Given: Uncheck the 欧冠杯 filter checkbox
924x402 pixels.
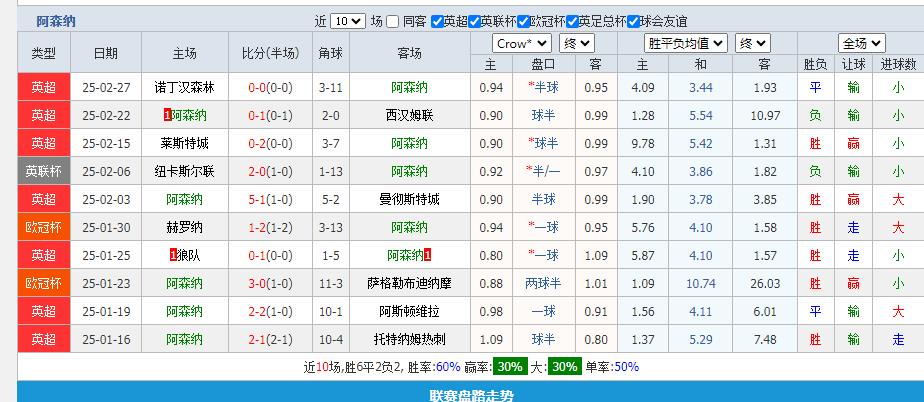Looking at the screenshot, I should click(523, 22).
